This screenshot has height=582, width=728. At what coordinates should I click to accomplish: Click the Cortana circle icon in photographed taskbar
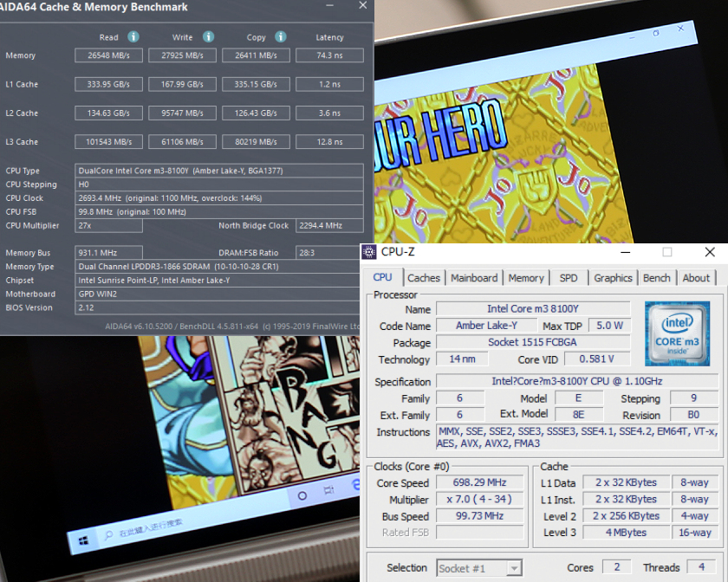(302, 495)
